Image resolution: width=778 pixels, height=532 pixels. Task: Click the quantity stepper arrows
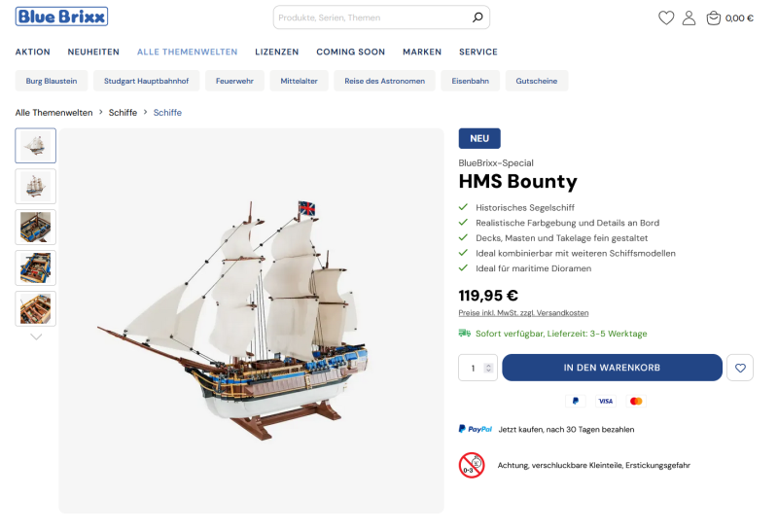tap(488, 368)
